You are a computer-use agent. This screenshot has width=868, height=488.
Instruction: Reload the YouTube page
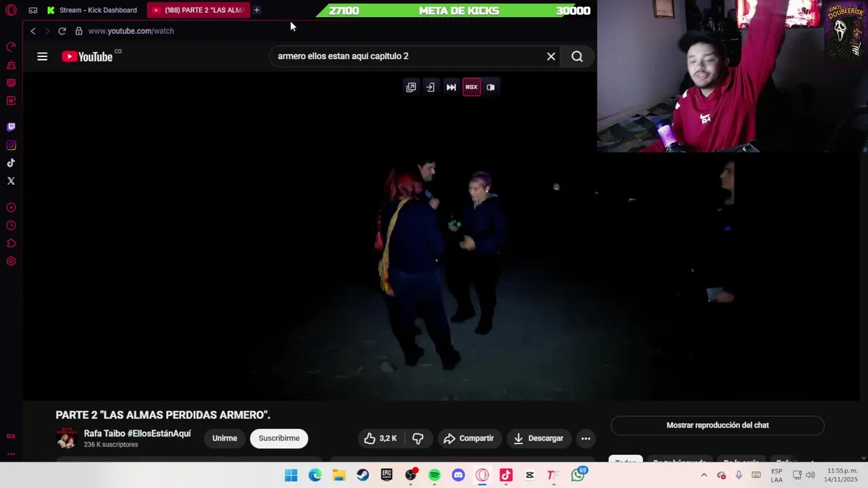(x=62, y=31)
